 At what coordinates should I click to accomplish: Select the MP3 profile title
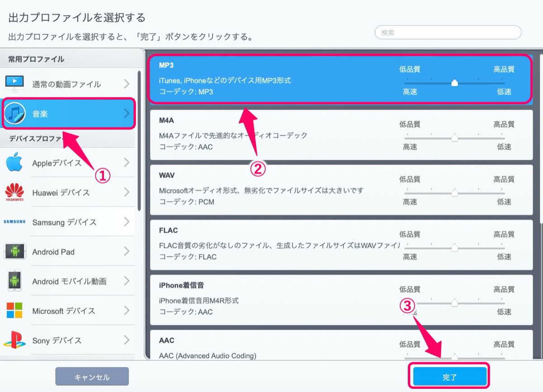pos(166,65)
